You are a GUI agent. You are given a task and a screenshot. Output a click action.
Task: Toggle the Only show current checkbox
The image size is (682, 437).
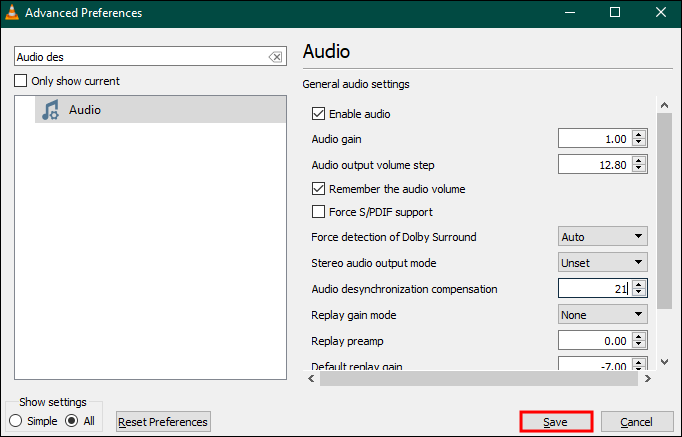[22, 81]
